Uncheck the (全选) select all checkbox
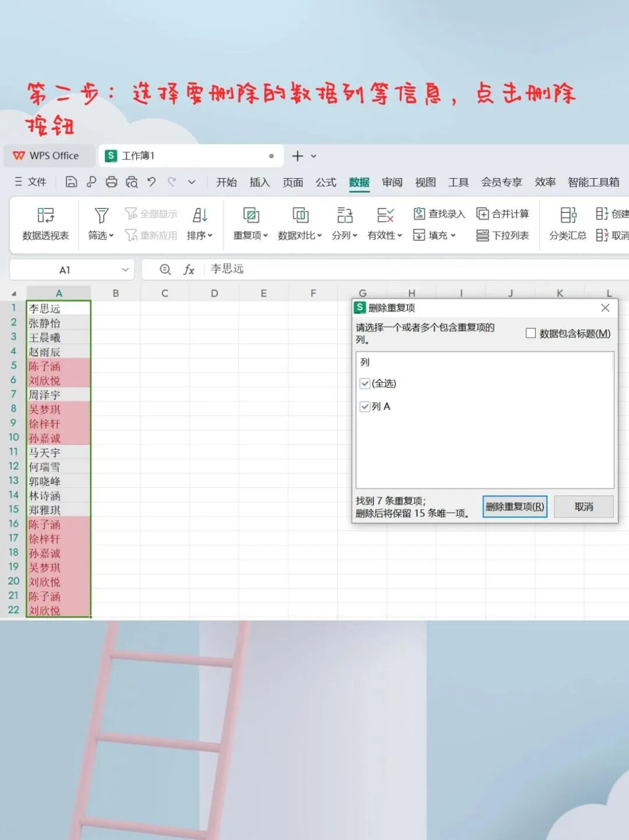The height and width of the screenshot is (840, 629). (x=365, y=383)
